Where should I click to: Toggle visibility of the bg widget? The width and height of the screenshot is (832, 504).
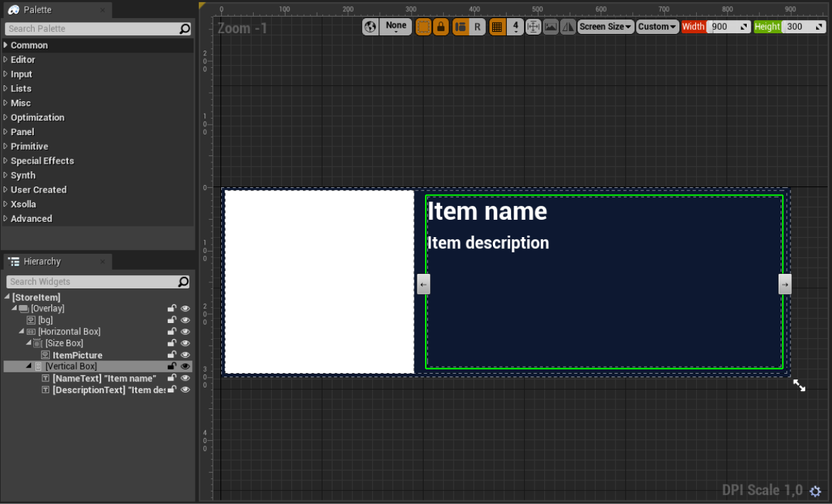click(185, 320)
